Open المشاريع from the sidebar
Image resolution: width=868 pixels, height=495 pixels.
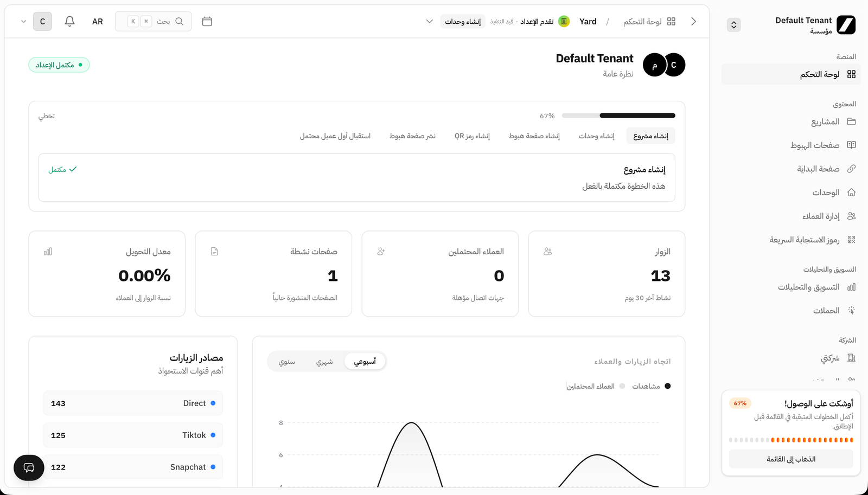[825, 122]
